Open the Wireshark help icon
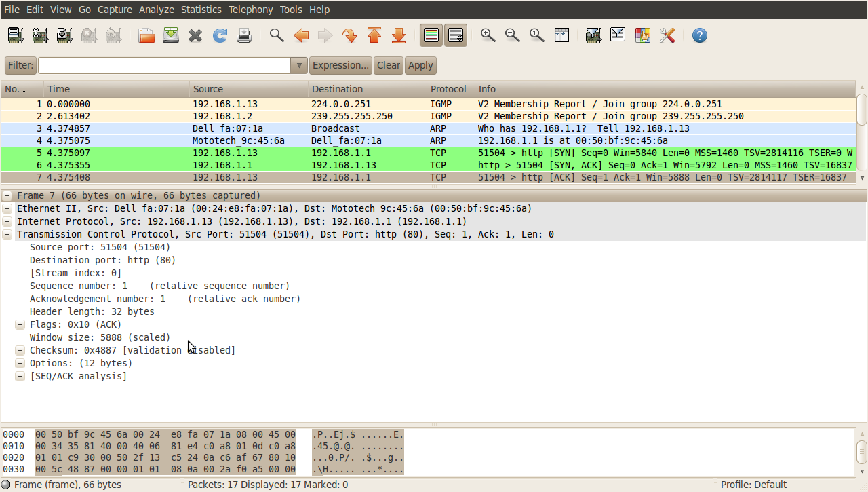This screenshot has height=492, width=868. pyautogui.click(x=699, y=35)
